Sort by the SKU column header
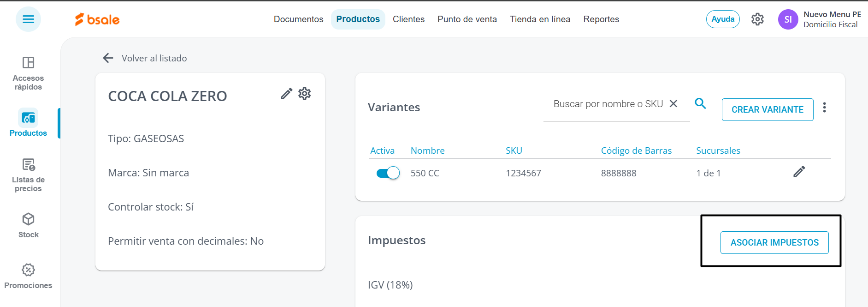868x307 pixels. [x=514, y=151]
